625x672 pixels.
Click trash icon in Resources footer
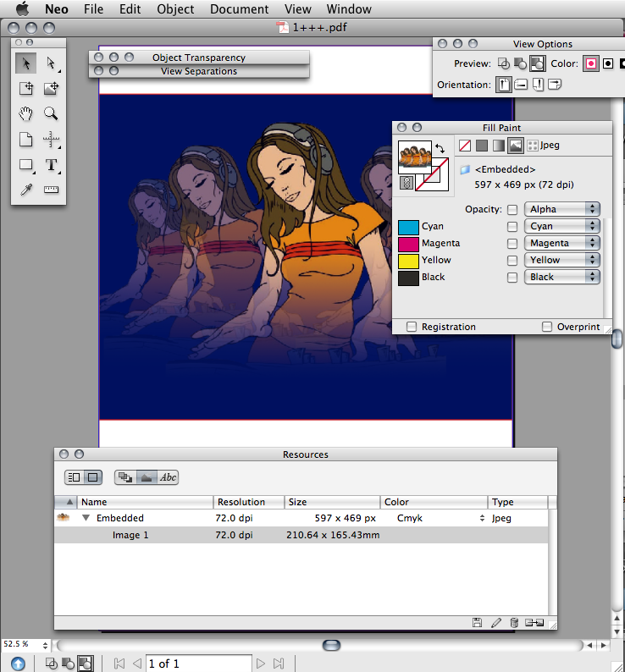(x=514, y=623)
